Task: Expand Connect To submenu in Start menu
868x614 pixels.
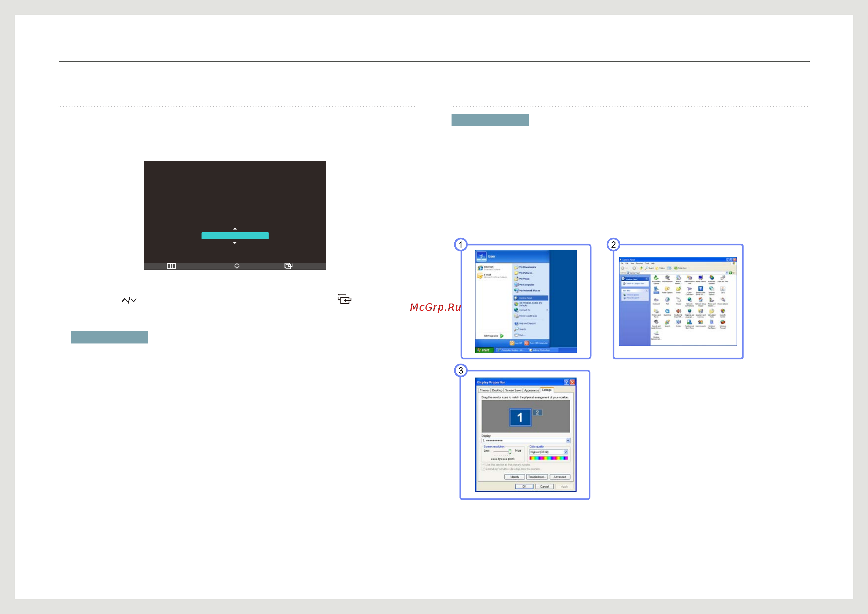Action: click(x=531, y=310)
